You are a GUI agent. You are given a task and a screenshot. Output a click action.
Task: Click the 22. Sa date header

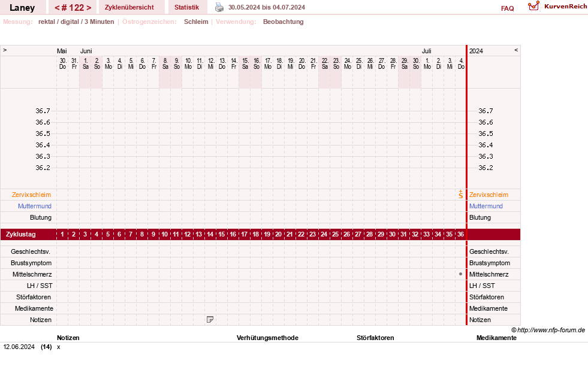(325, 63)
